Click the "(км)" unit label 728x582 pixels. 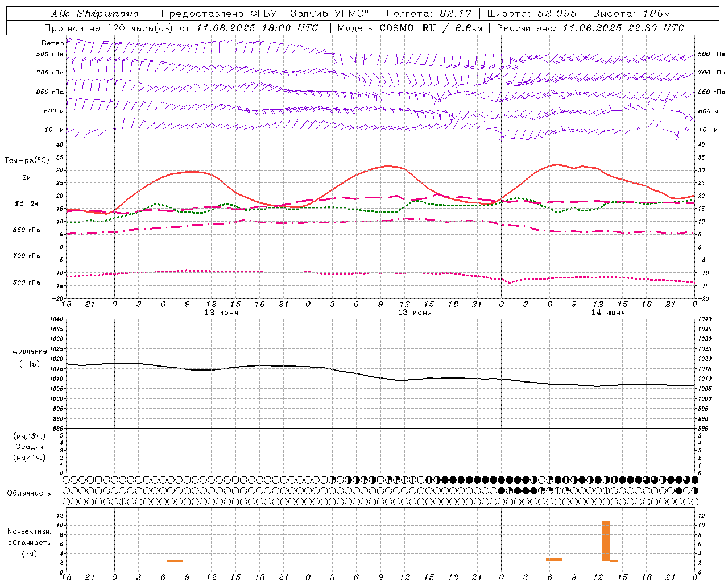29,554
